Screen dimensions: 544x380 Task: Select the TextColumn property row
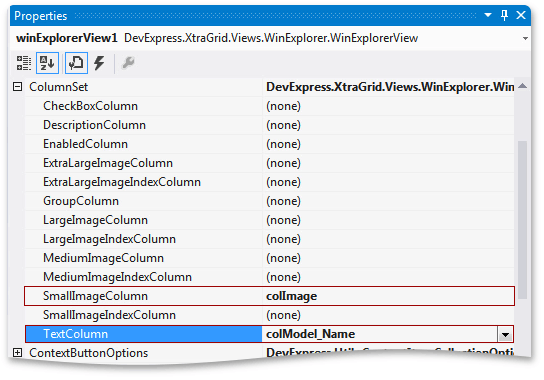point(269,334)
